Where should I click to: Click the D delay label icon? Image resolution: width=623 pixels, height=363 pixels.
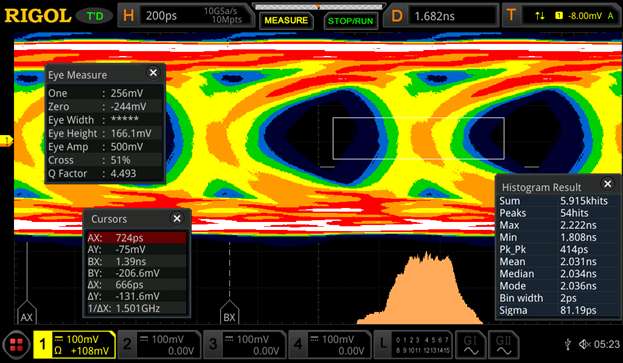pyautogui.click(x=396, y=16)
